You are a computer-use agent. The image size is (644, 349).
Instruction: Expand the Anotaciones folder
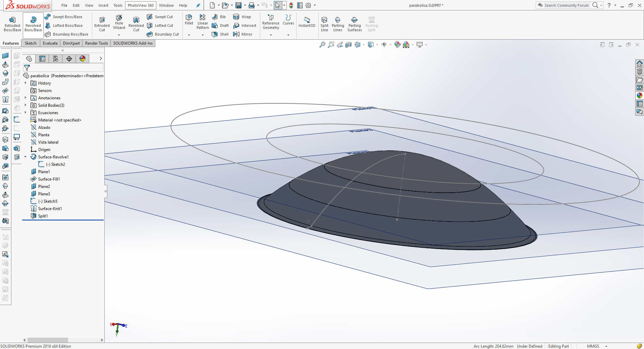click(25, 98)
